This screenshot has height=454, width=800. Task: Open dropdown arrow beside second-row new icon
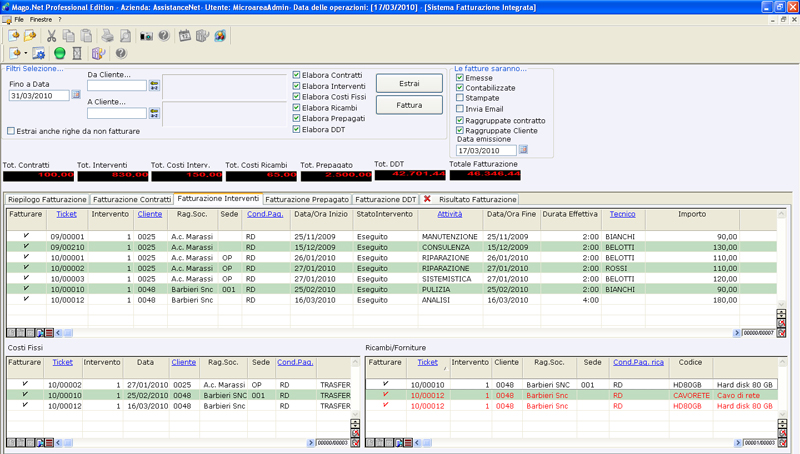tap(26, 53)
